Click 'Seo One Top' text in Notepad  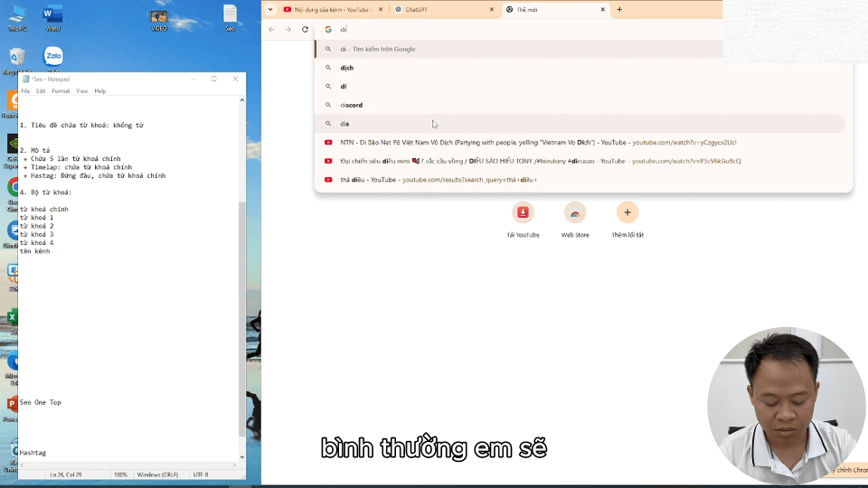point(41,403)
